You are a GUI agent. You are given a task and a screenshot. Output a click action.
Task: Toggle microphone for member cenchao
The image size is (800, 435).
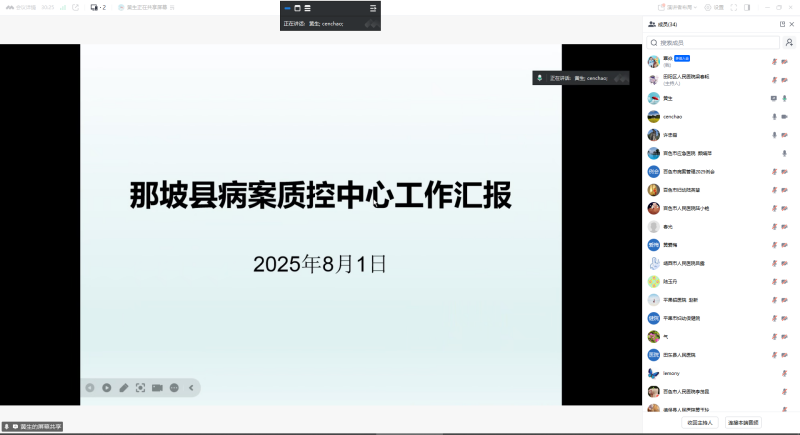[774, 116]
